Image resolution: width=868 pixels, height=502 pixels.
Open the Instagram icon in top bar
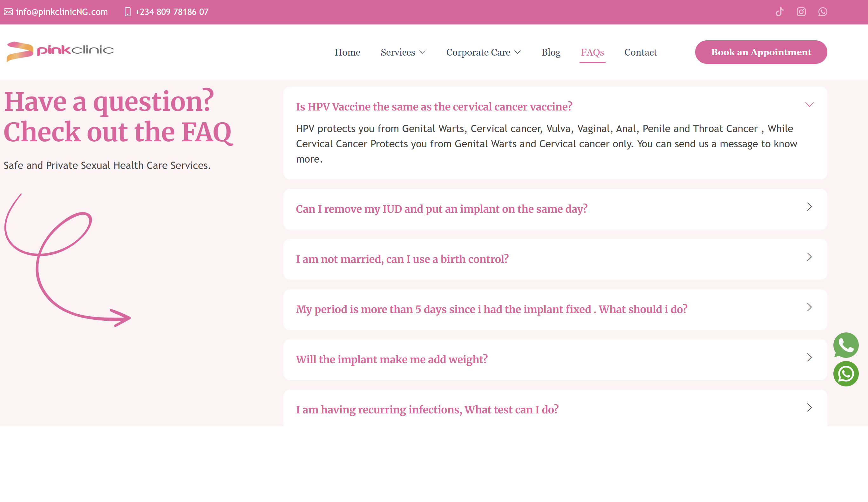click(801, 12)
